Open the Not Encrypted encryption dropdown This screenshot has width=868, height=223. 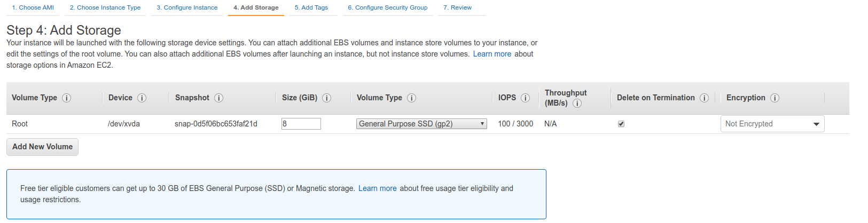coord(772,124)
